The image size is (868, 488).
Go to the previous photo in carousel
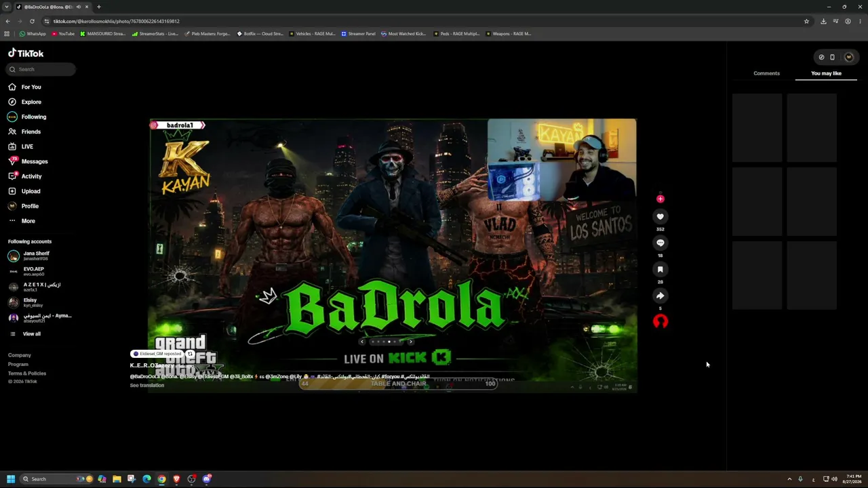click(362, 342)
